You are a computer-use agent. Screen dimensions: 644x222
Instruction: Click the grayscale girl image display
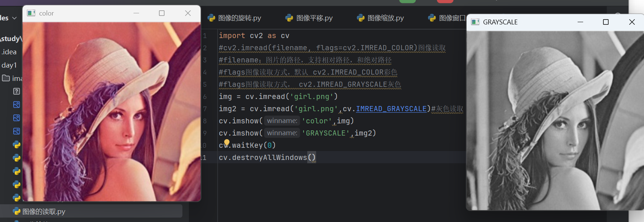pos(555,120)
